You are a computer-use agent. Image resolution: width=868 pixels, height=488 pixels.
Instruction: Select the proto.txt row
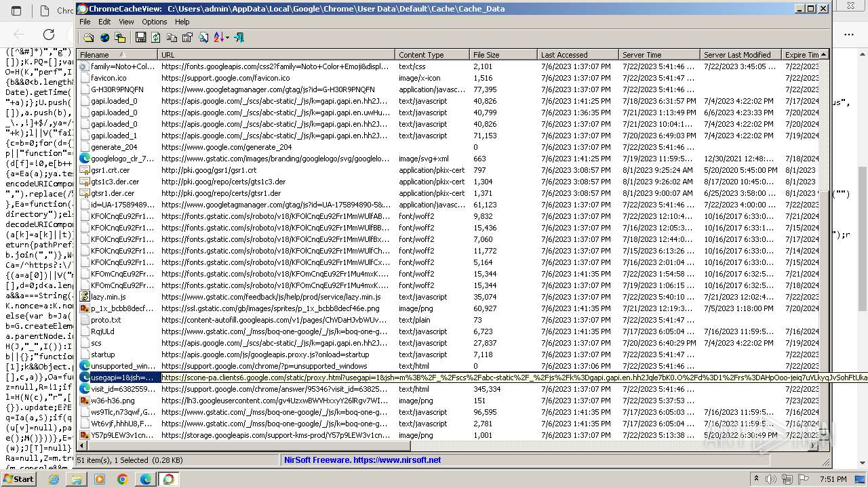click(x=448, y=320)
